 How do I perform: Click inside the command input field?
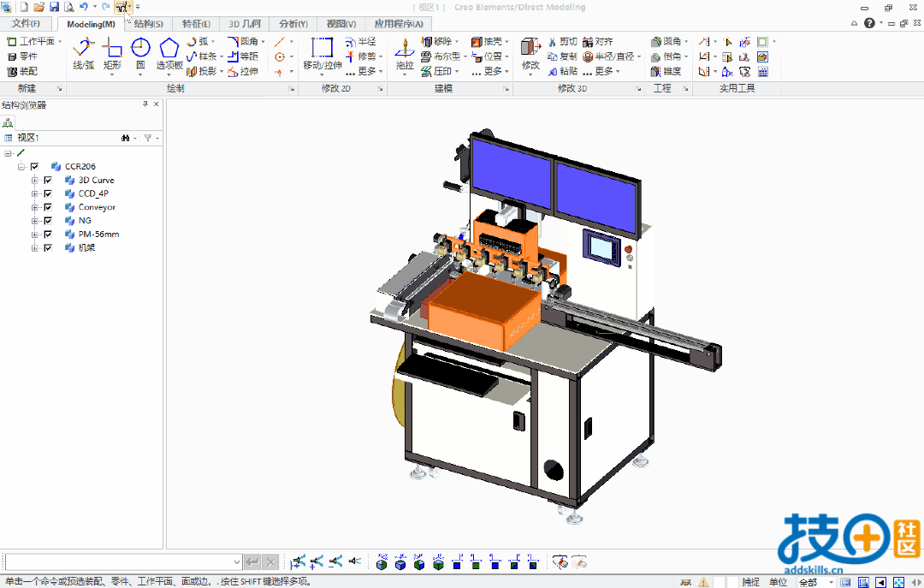(118, 562)
